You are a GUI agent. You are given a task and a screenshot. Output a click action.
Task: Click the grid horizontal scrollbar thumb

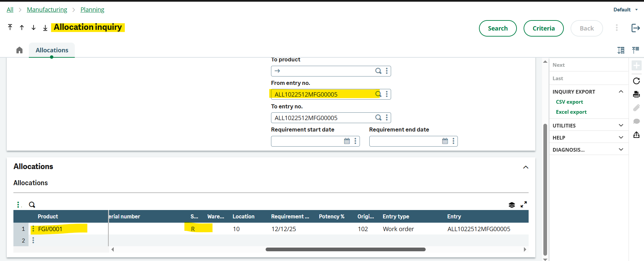click(345, 250)
